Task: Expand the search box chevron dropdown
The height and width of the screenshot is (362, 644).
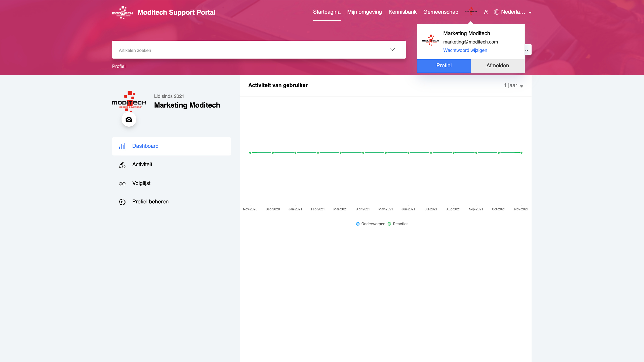Action: (392, 50)
